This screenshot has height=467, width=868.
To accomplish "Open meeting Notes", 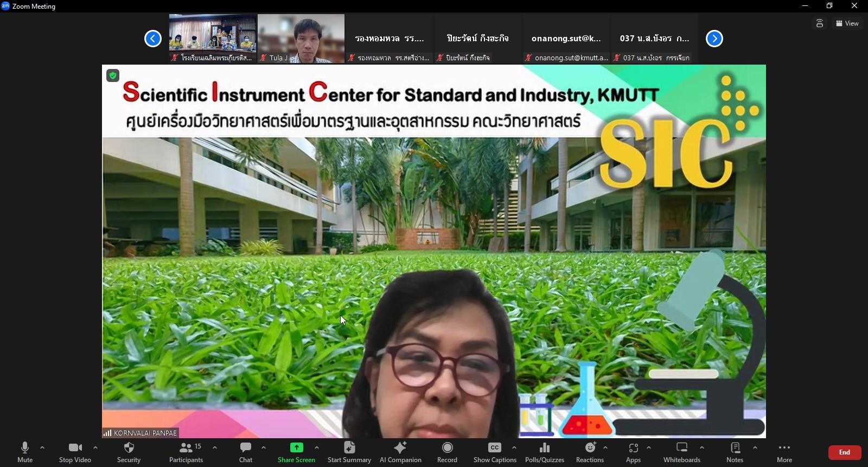I will click(735, 452).
